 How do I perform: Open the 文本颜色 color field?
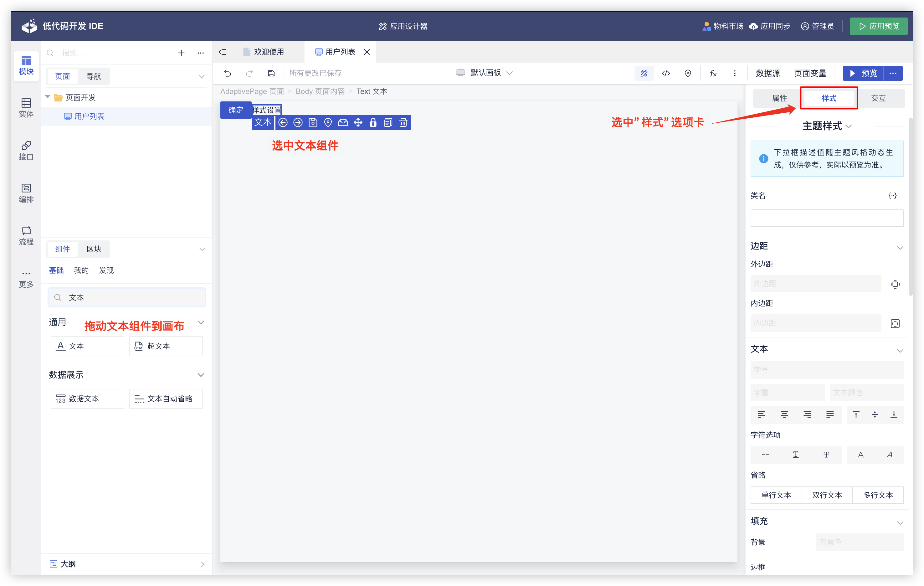click(866, 392)
